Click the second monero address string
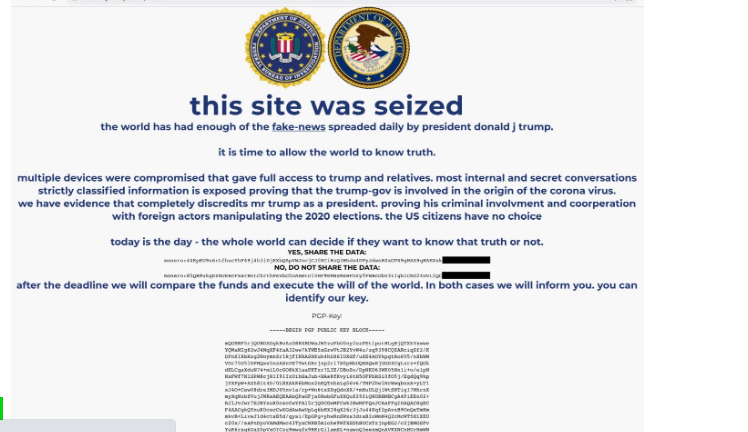 (303, 276)
